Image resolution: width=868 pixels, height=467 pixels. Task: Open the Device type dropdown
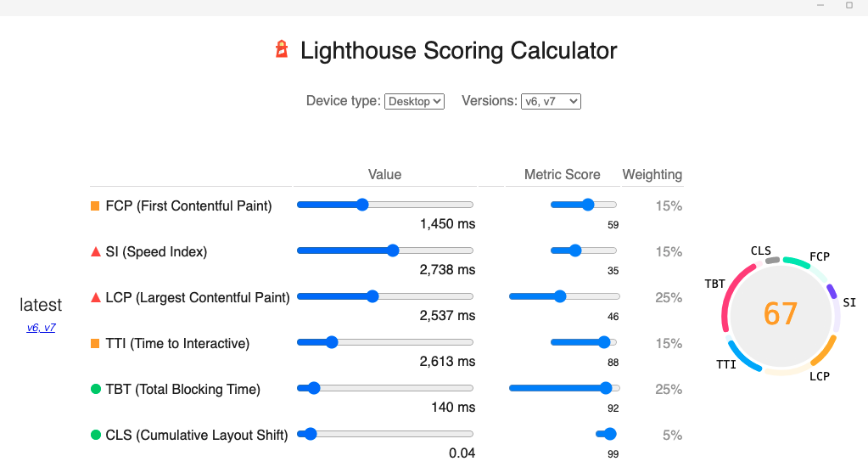click(414, 101)
